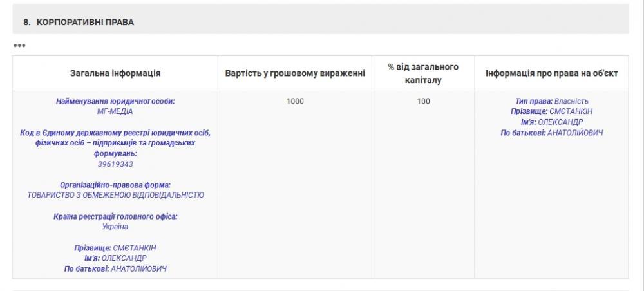Screen dimensions: 644x291
Task: Click Прізвище: СМЄТАНКІН in the rights column
Action: pyautogui.click(x=552, y=111)
